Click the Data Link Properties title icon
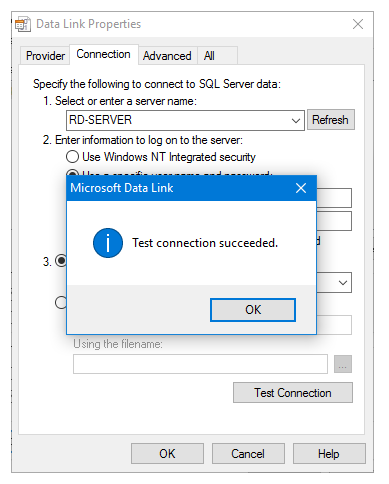The height and width of the screenshot is (484, 389). [23, 24]
